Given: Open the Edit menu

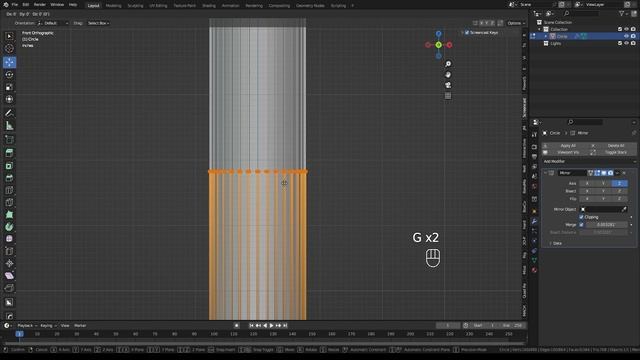Looking at the screenshot, I should tap(26, 4).
